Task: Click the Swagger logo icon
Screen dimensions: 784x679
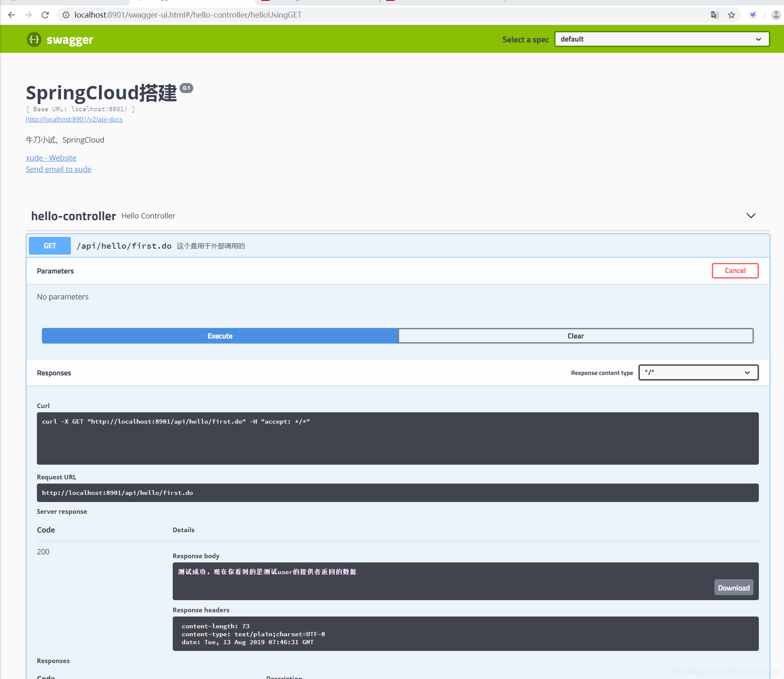Action: 34,39
